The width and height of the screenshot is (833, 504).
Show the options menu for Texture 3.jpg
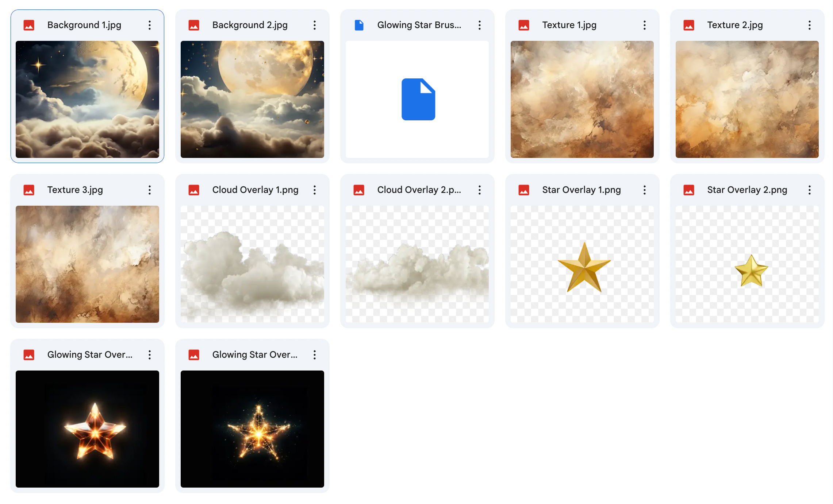(x=150, y=190)
